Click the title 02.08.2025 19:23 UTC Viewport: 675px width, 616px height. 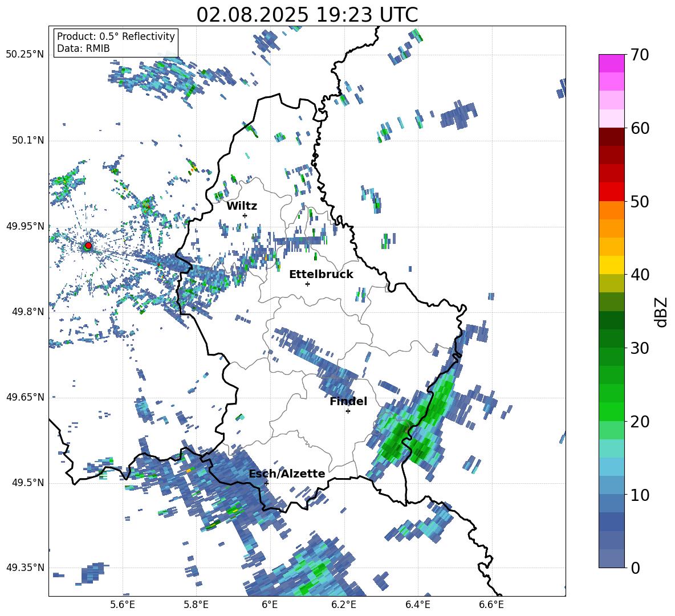tap(307, 15)
